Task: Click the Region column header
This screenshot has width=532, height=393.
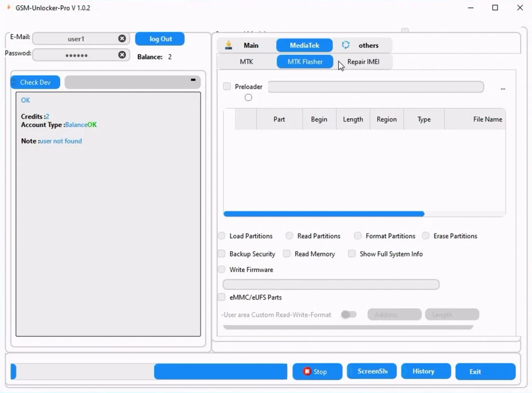Action: point(387,119)
